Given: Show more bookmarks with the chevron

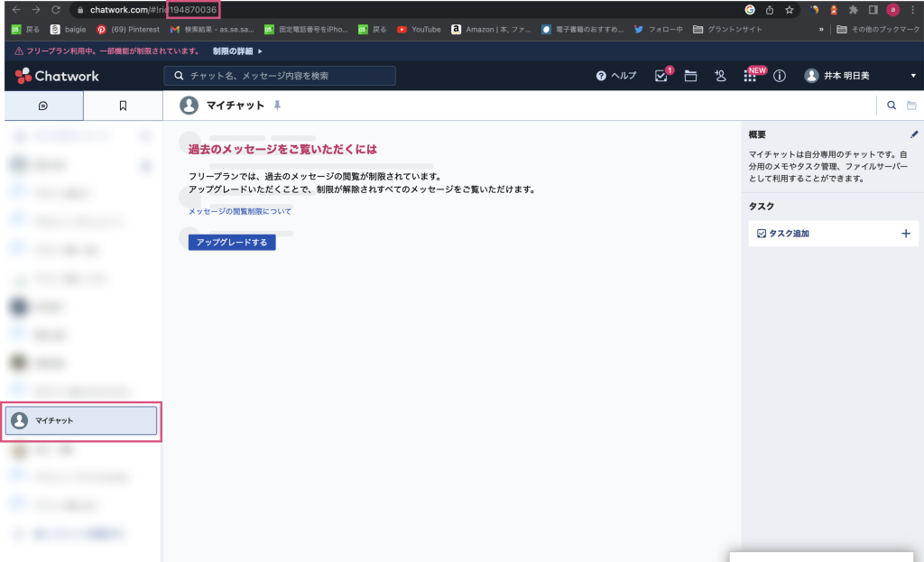Looking at the screenshot, I should coord(820,30).
